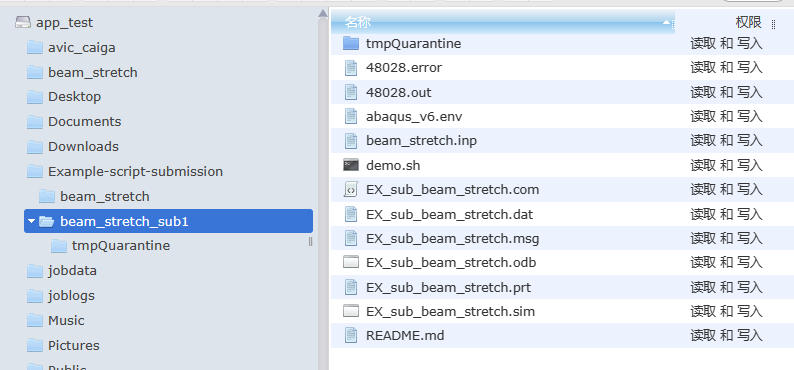Image resolution: width=794 pixels, height=370 pixels.
Task: Click the tmpQuarantine folder icon in file list
Action: click(351, 43)
